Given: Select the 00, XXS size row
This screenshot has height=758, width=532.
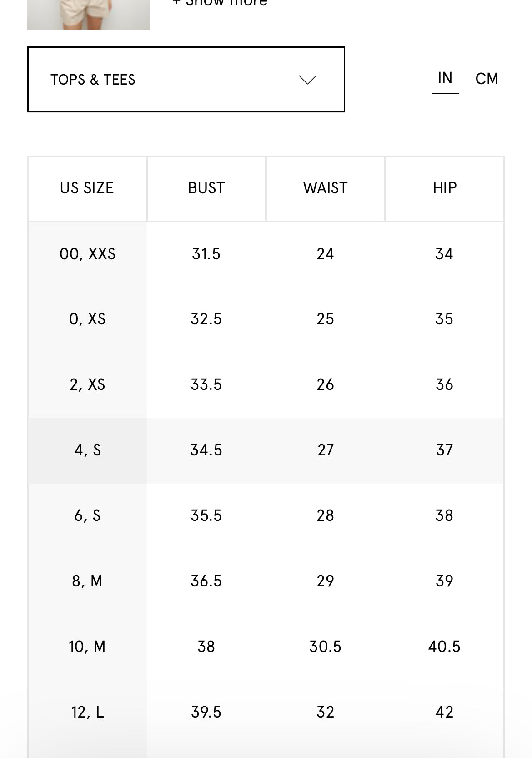Looking at the screenshot, I should 87,254.
